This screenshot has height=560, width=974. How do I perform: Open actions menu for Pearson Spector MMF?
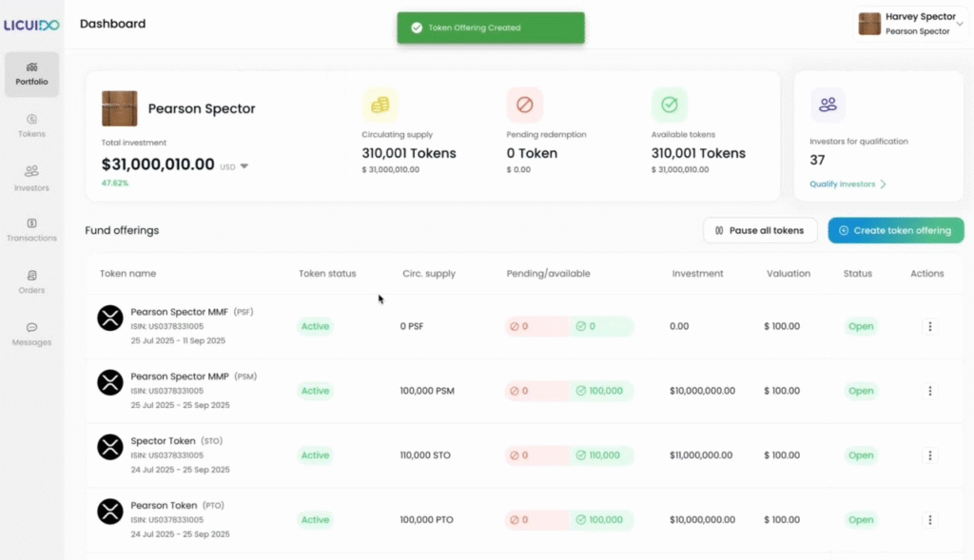pos(929,326)
